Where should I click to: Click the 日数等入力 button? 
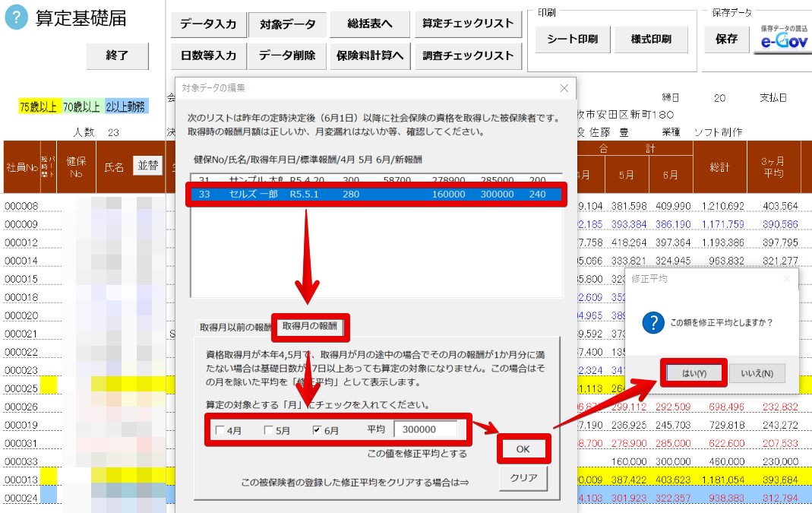(208, 55)
